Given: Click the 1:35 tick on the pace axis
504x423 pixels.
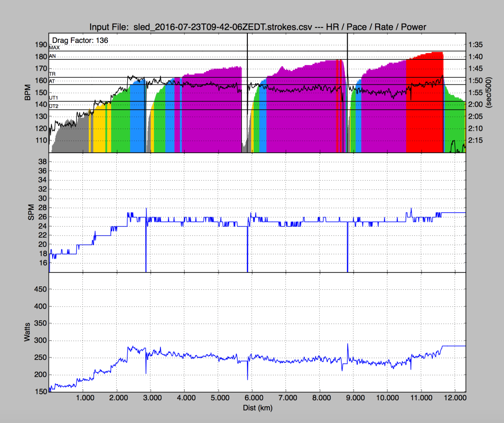Looking at the screenshot, I should (x=476, y=45).
